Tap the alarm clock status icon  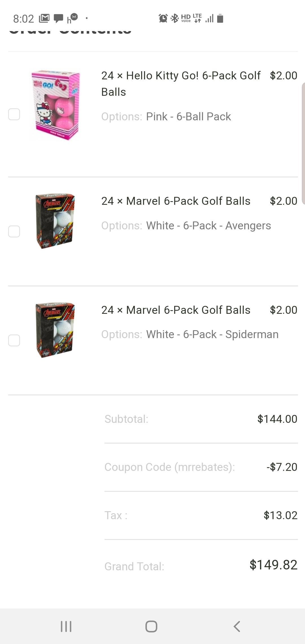click(x=163, y=18)
